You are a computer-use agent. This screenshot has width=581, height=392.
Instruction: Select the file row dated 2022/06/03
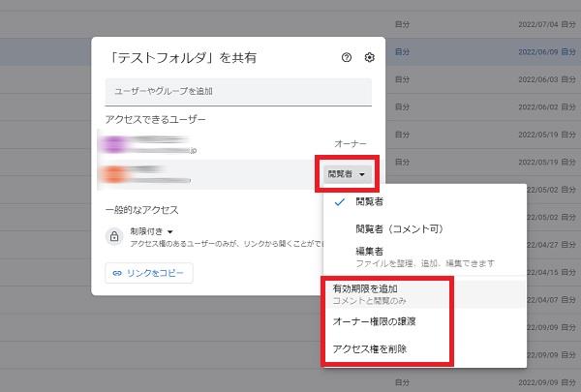click(484, 78)
